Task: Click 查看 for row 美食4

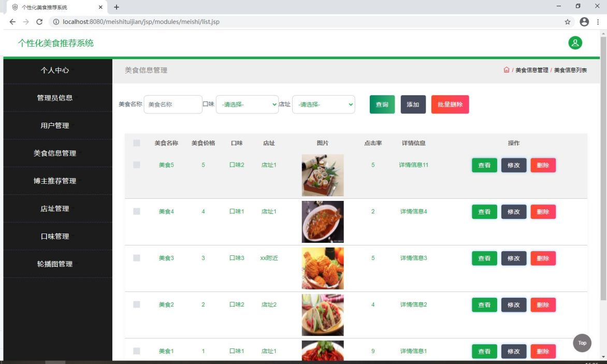Action: pos(484,212)
